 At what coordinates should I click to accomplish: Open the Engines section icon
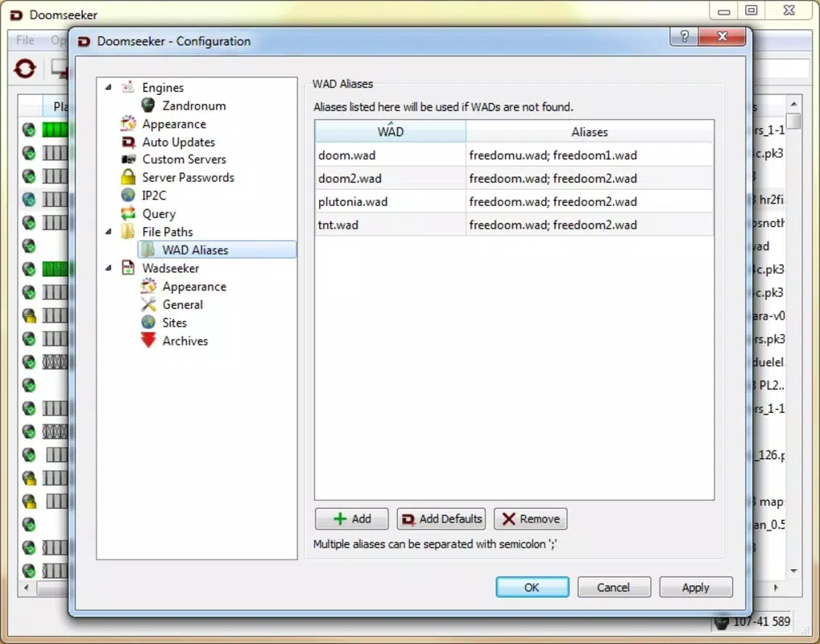(128, 87)
